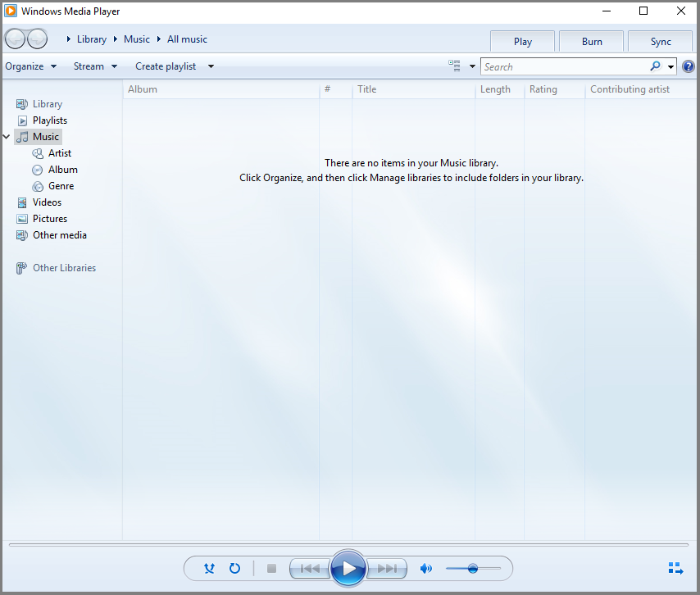The image size is (700, 595).
Task: Click the Back navigation button
Action: [15, 39]
